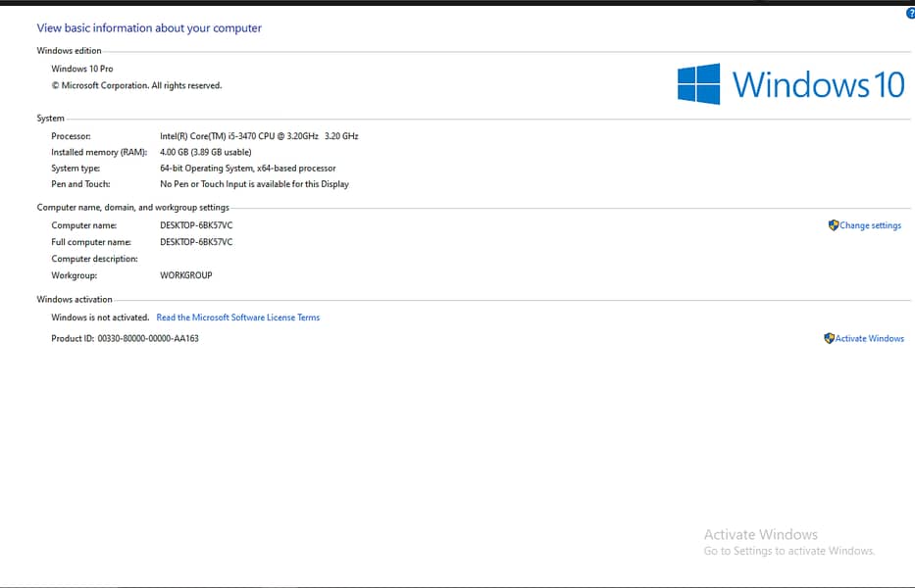
Task: Click the Windows 10 logo
Action: coord(790,84)
